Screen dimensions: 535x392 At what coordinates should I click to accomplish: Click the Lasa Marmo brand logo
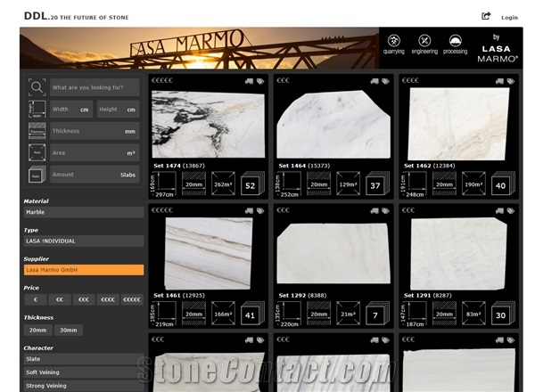coord(498,48)
